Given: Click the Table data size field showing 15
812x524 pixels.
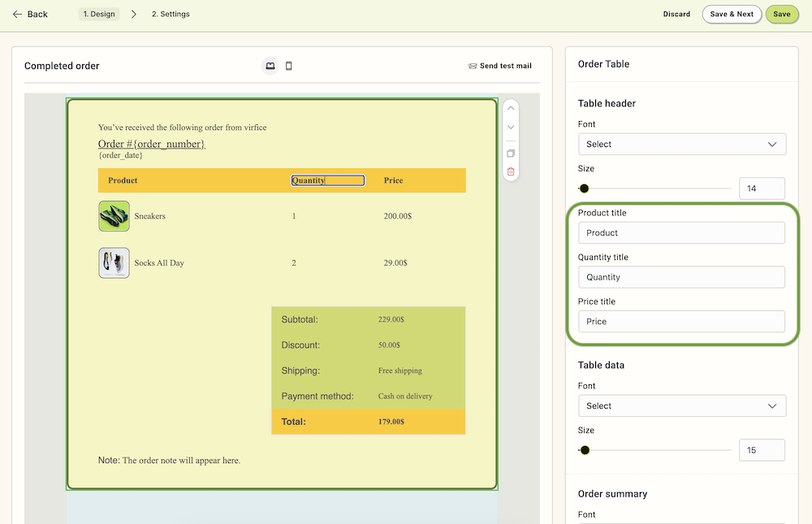Looking at the screenshot, I should click(x=762, y=450).
